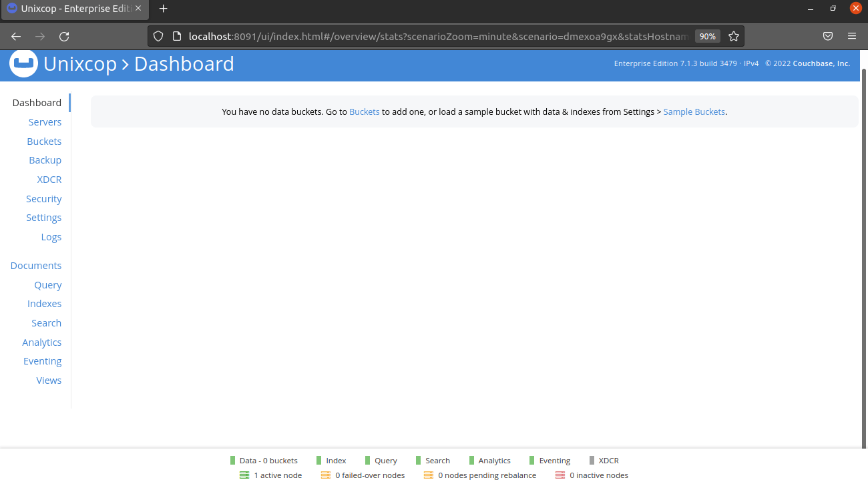Open Settings in the sidebar
868x488 pixels.
coord(44,218)
